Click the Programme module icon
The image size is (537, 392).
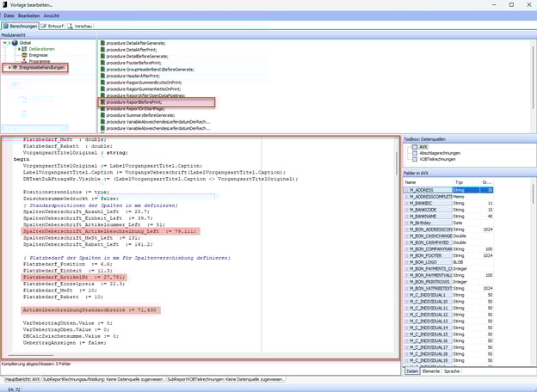(x=24, y=61)
